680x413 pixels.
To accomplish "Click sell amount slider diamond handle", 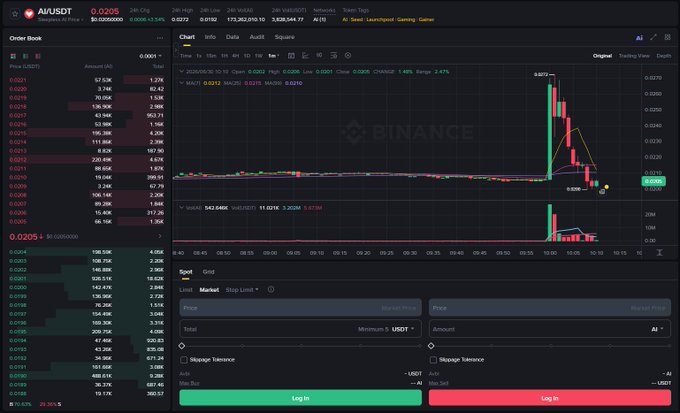I will (431, 346).
